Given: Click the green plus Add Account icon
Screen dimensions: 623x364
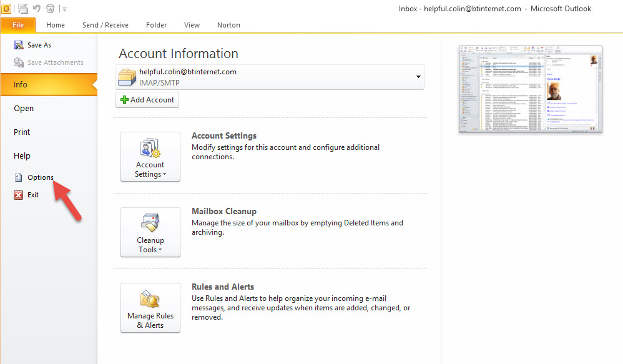Looking at the screenshot, I should (124, 100).
